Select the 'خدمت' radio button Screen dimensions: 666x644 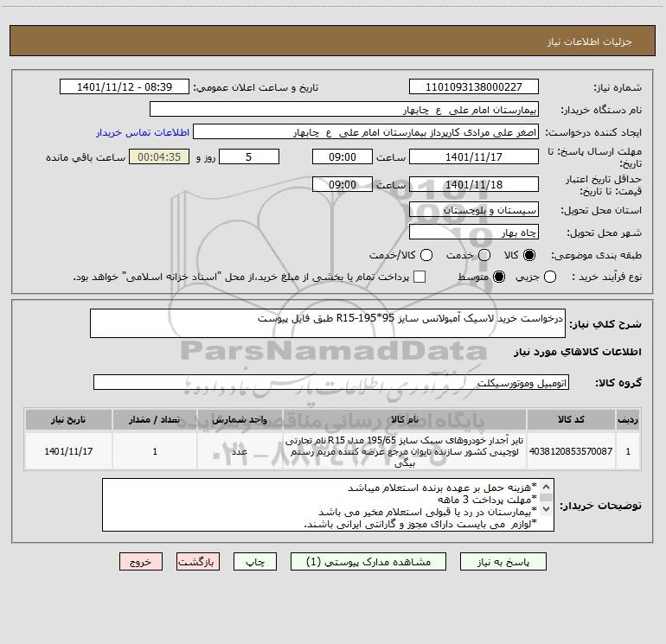coord(484,255)
